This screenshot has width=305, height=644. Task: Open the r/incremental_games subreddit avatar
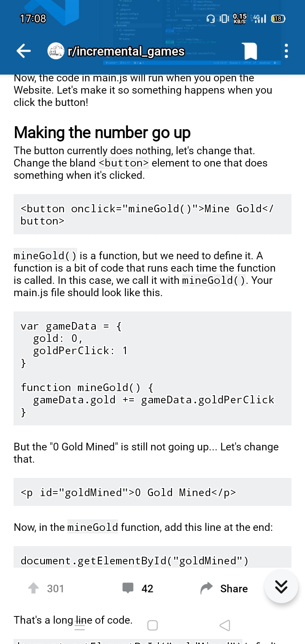(x=55, y=51)
